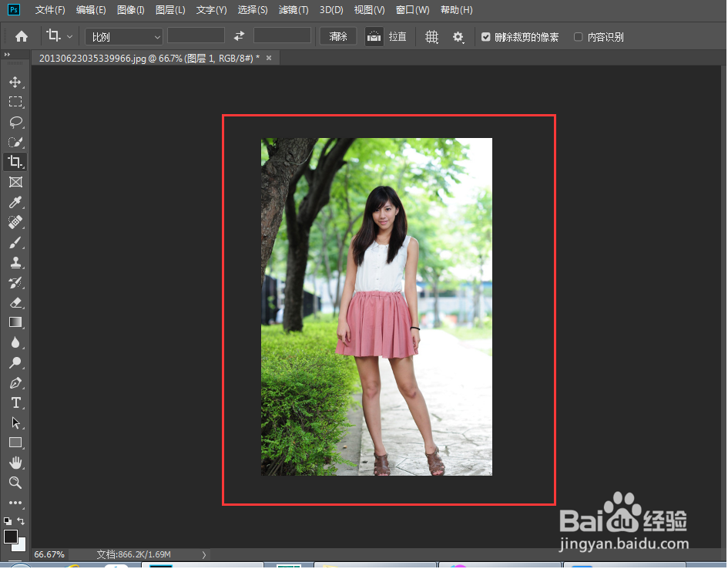
Task: Click the Ps application logo
Action: [14, 9]
